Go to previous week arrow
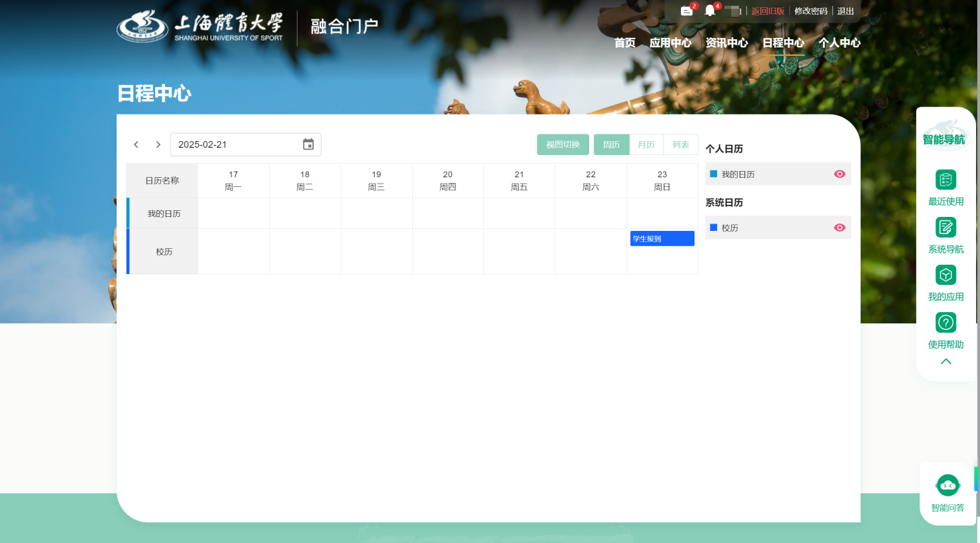 click(x=136, y=144)
